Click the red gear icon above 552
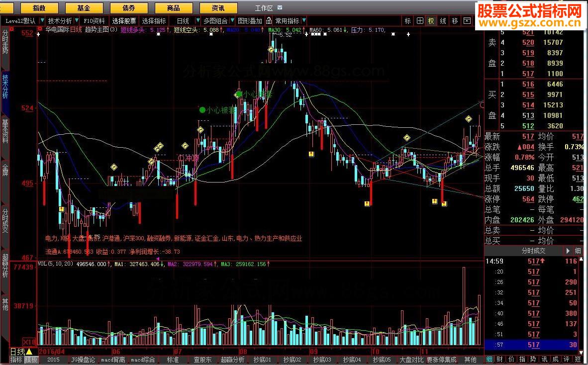The image size is (588, 365). (11, 28)
